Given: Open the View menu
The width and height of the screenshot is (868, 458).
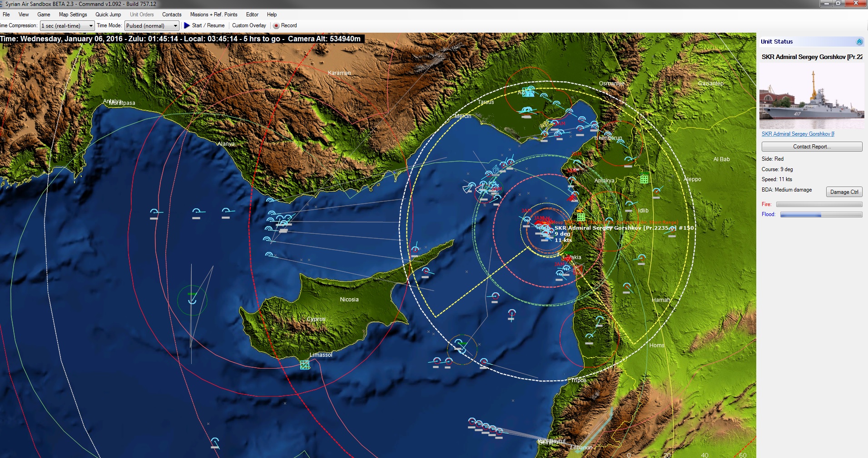Looking at the screenshot, I should [x=24, y=15].
